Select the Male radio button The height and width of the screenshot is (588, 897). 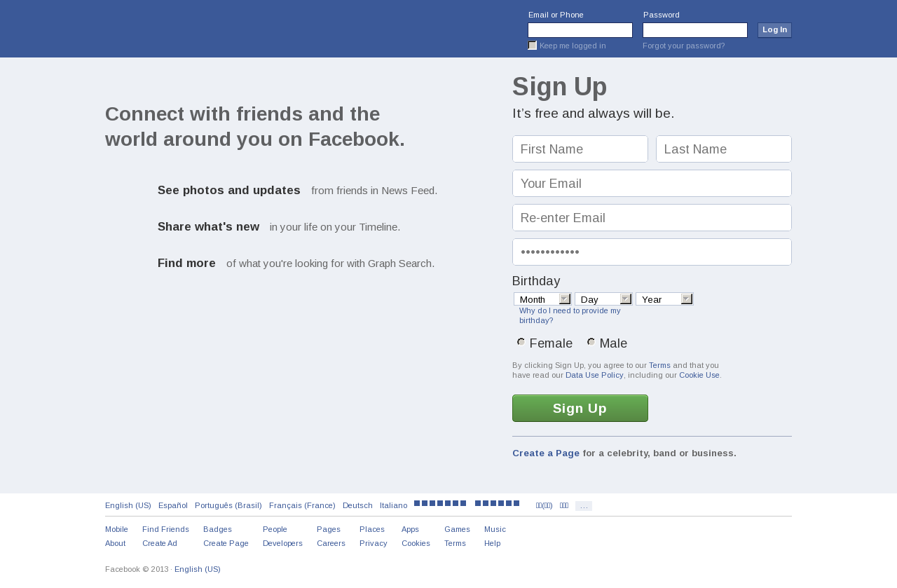[x=591, y=342]
